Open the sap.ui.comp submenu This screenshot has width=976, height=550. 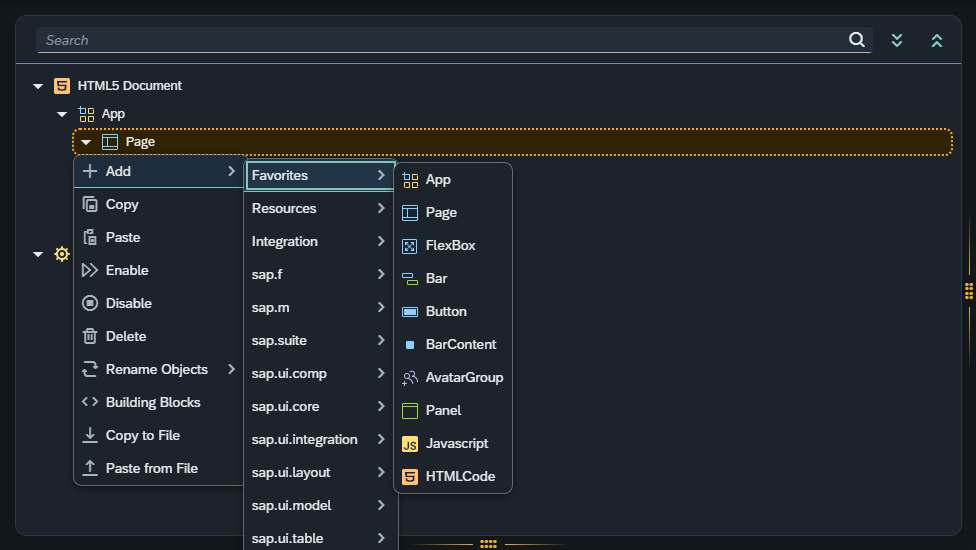320,373
